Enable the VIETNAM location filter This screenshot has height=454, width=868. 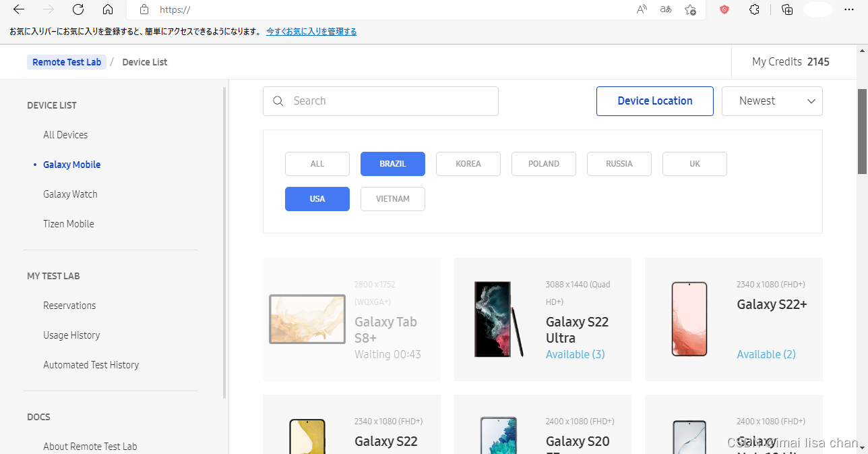point(393,199)
